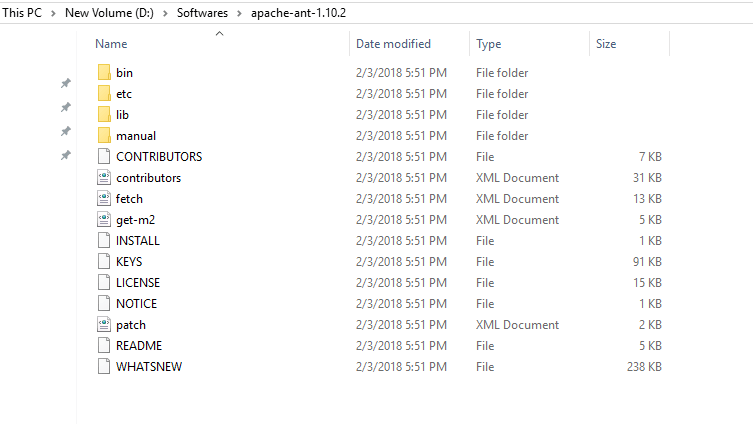This screenshot has width=753, height=424.
Task: Click the fetch XML file icon
Action: 105,199
